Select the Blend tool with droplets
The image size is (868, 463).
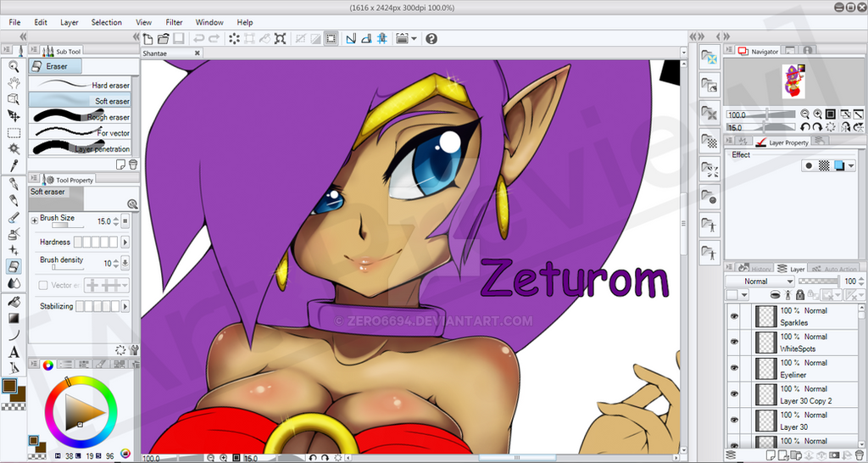click(14, 283)
